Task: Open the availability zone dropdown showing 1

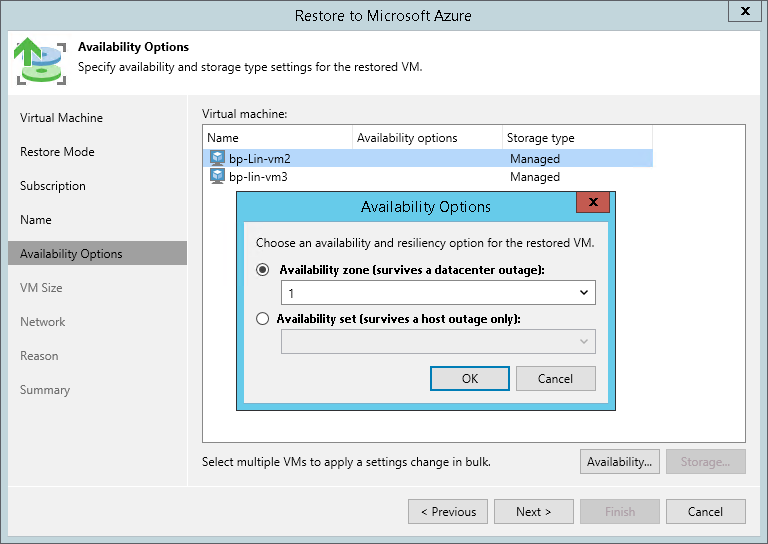Action: coord(438,293)
